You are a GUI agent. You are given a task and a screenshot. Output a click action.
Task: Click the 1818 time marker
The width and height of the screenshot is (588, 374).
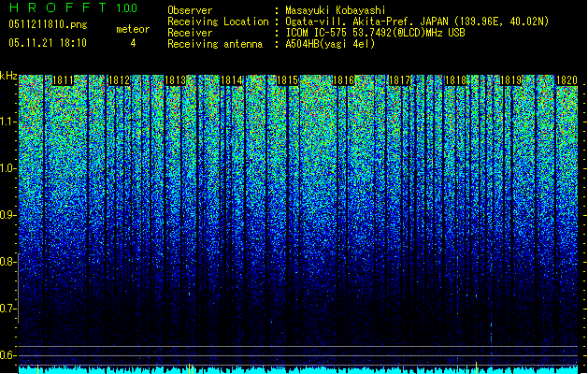click(x=455, y=80)
